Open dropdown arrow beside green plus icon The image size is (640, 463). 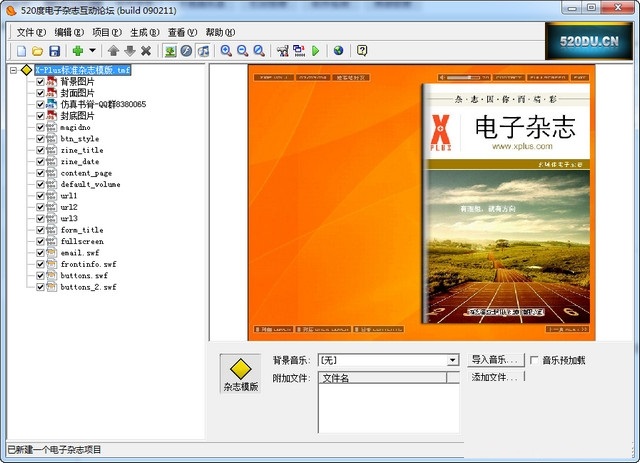click(93, 50)
